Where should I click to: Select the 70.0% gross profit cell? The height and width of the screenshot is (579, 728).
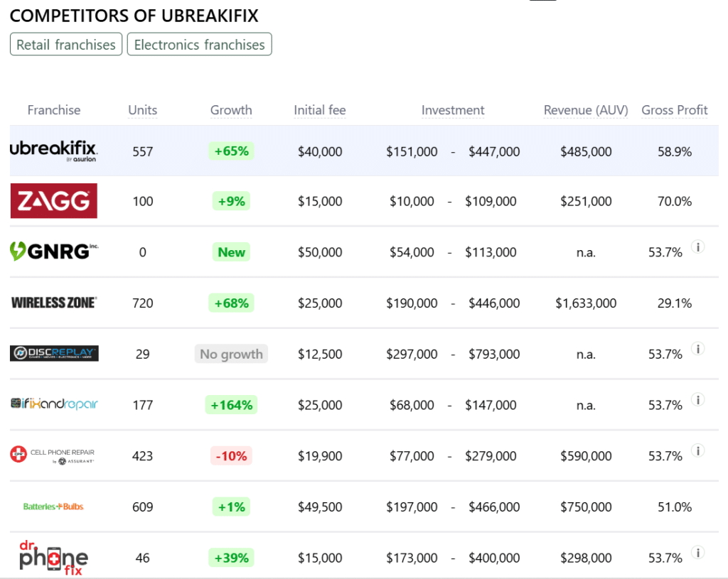point(675,201)
